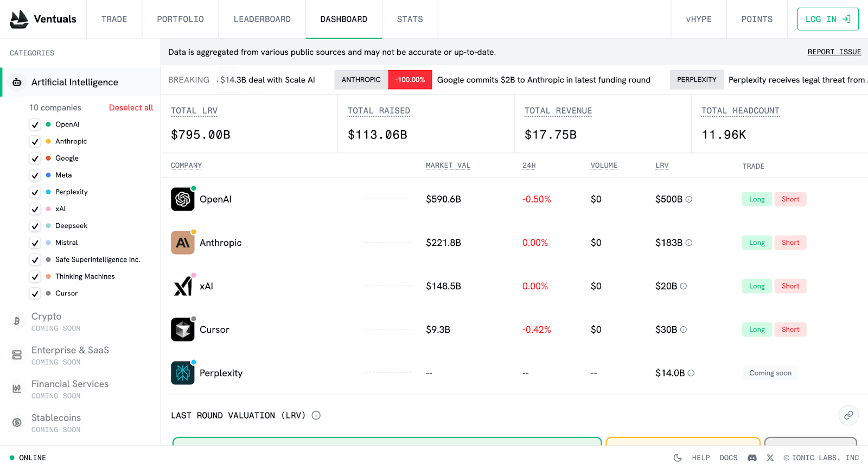Viewport: 868px width, 469px height.
Task: Sort table by Market Val column
Action: (448, 166)
